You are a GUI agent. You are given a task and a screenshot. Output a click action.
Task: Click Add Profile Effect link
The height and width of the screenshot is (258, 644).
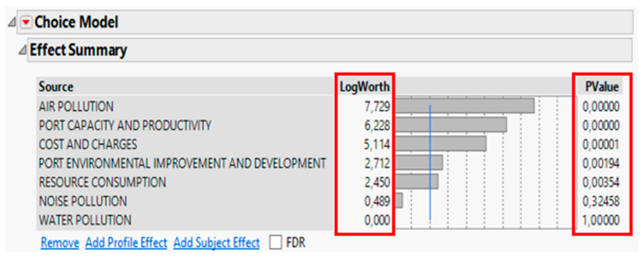point(126,243)
